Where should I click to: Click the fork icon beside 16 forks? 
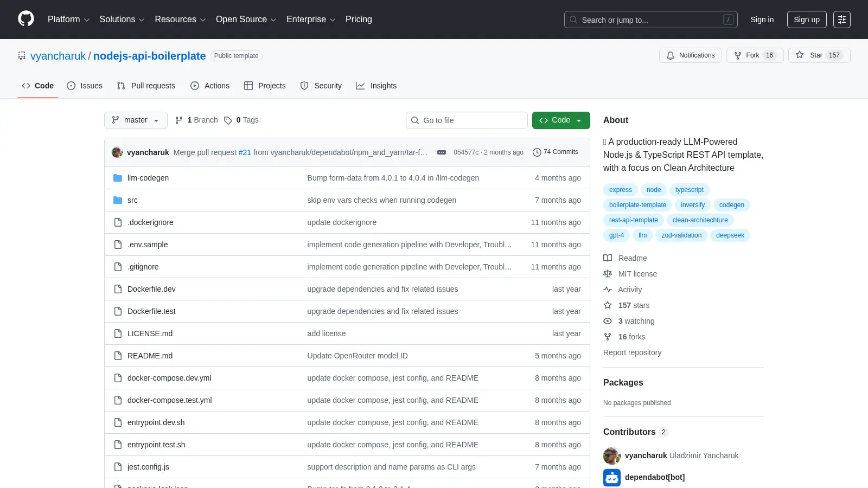pyautogui.click(x=608, y=337)
